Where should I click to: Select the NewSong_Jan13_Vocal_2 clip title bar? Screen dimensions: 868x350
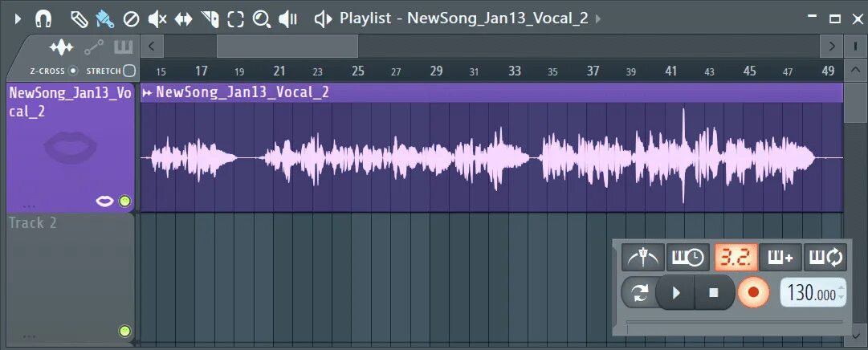click(492, 92)
